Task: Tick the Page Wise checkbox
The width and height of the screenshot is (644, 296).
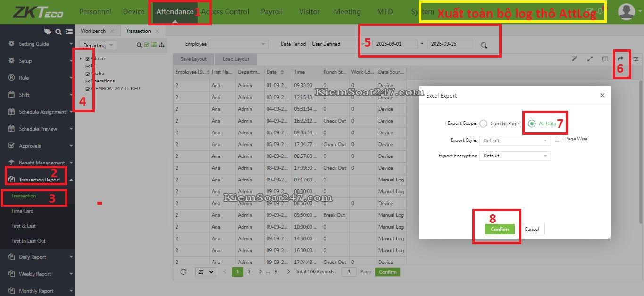Action: click(x=558, y=139)
